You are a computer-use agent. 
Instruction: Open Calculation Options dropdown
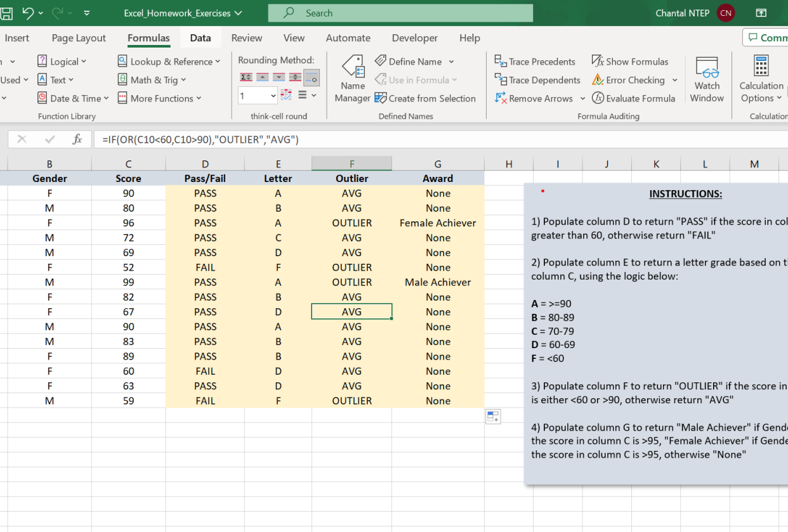761,79
